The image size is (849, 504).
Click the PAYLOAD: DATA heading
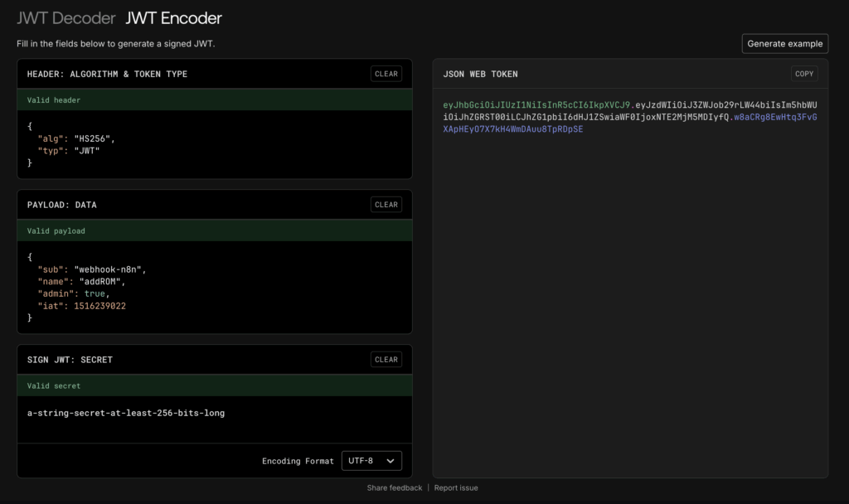[61, 206]
